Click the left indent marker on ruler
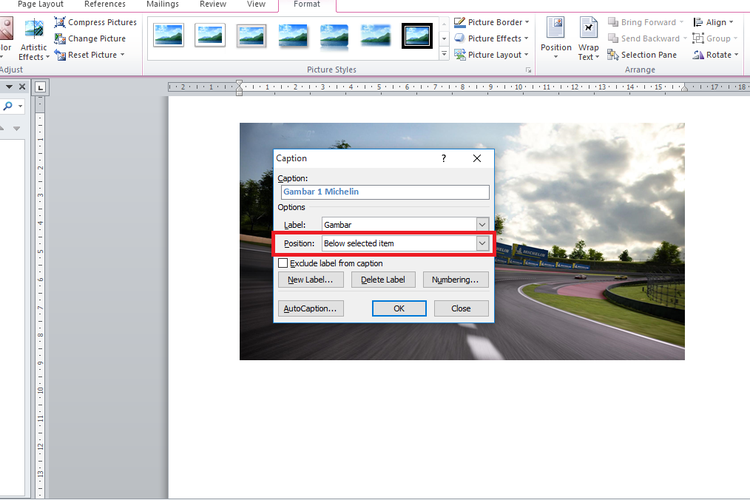The width and height of the screenshot is (750, 500). point(239,88)
